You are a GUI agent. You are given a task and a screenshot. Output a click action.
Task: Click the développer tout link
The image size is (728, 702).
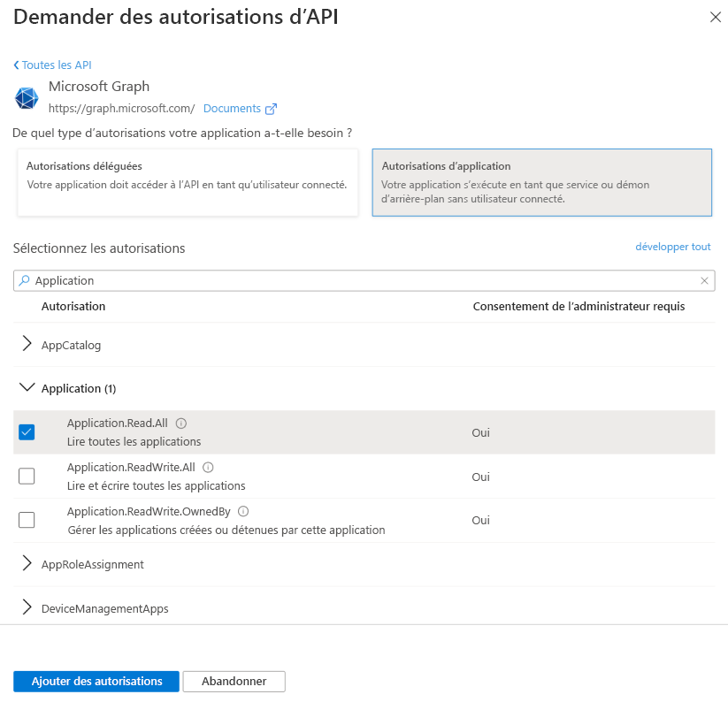point(672,247)
